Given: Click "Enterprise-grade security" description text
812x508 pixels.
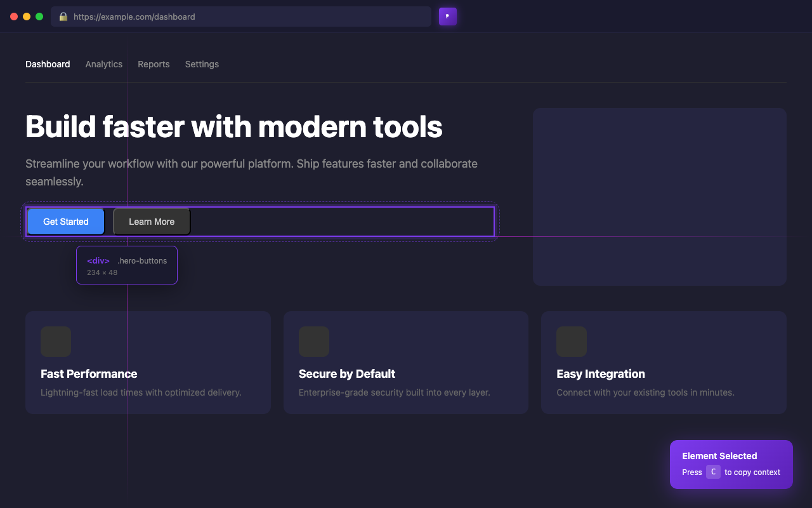Looking at the screenshot, I should coord(395,392).
